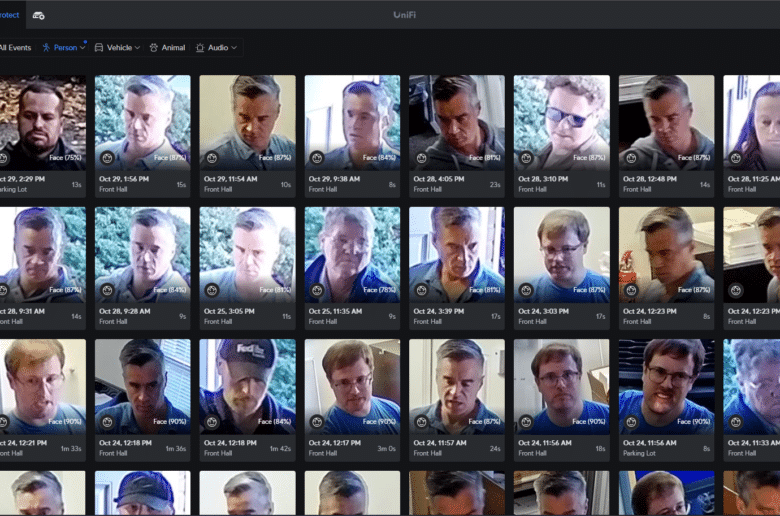This screenshot has height=516, width=780.
Task: Click face icon on Oct 25, 11:35 AM card
Action: (x=317, y=290)
